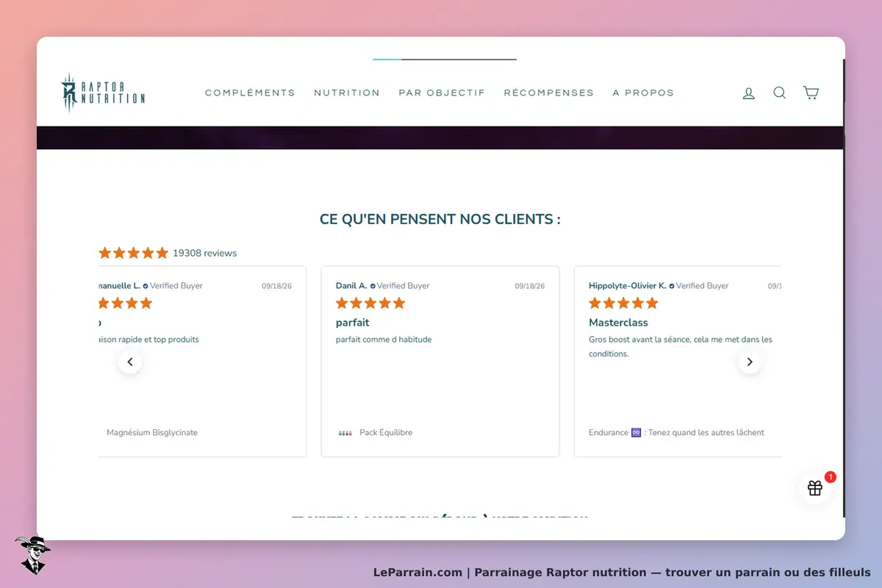Click reviewer name Hippolyte-Olivier K.
Screen dimensions: 882x588
click(627, 286)
